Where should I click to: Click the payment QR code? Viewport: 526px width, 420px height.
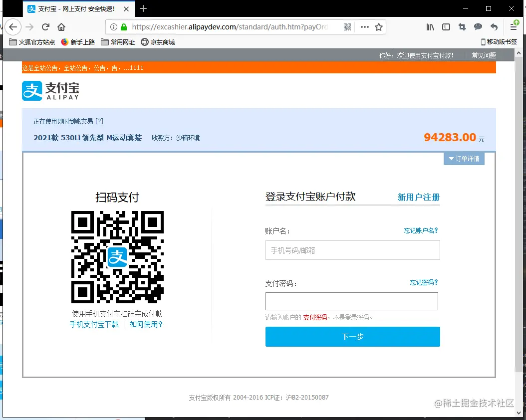tap(117, 257)
